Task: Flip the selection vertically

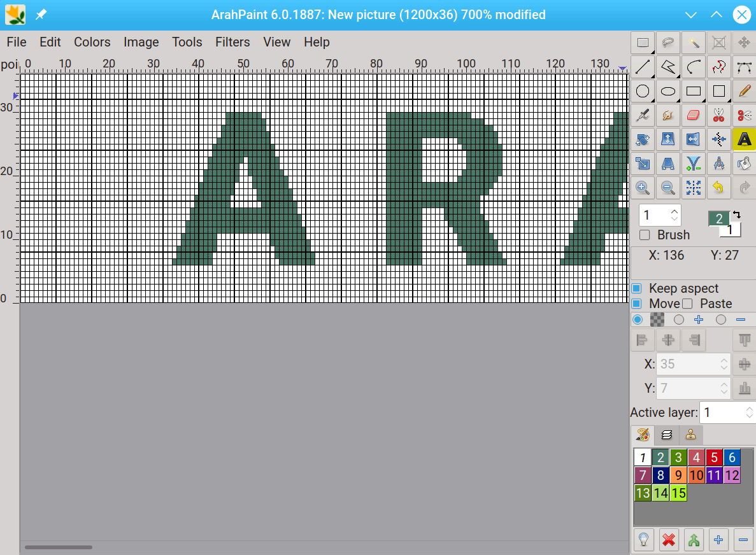Action: point(667,139)
